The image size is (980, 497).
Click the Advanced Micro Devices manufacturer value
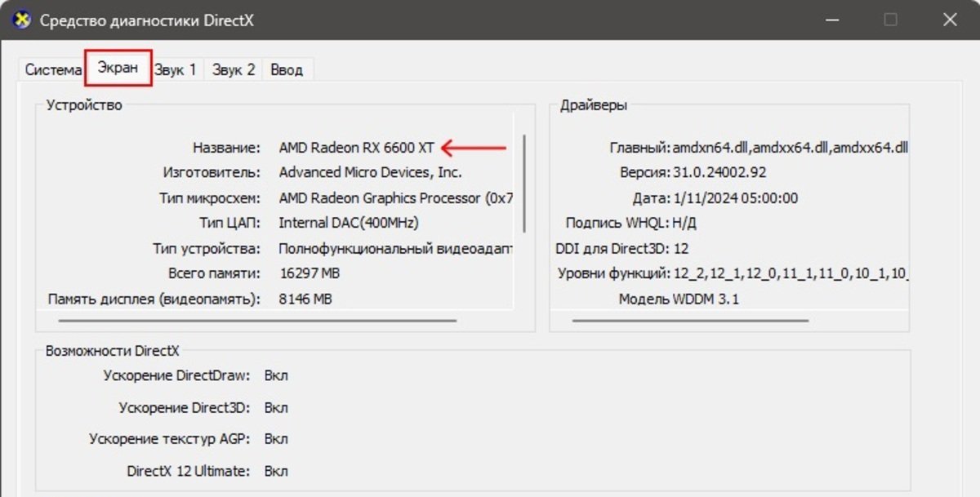point(370,172)
